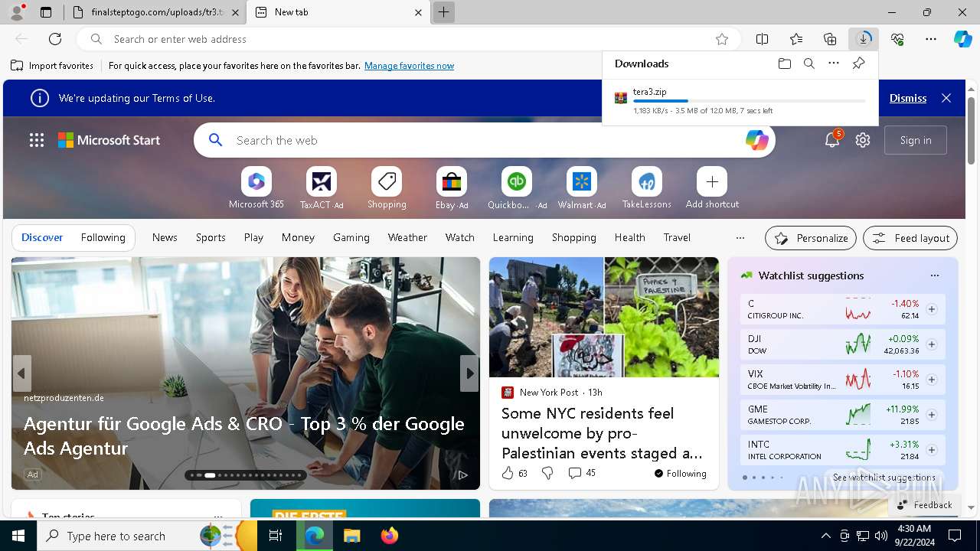980x551 pixels.
Task: Add this page to favorites star
Action: [722, 39]
